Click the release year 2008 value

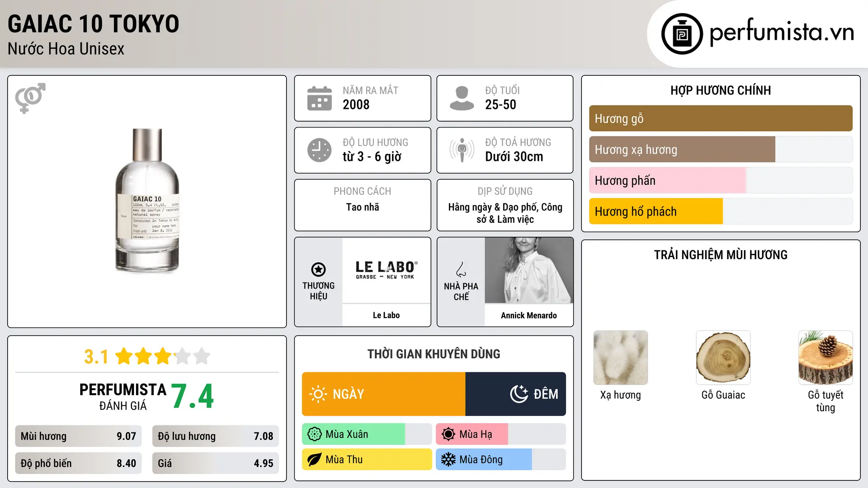pyautogui.click(x=356, y=105)
